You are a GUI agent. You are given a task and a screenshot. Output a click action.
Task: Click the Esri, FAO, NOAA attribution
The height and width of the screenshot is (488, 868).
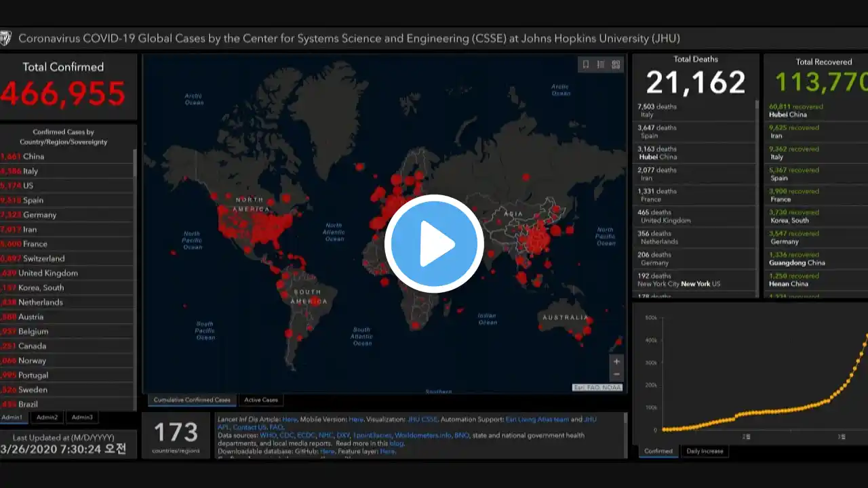597,387
